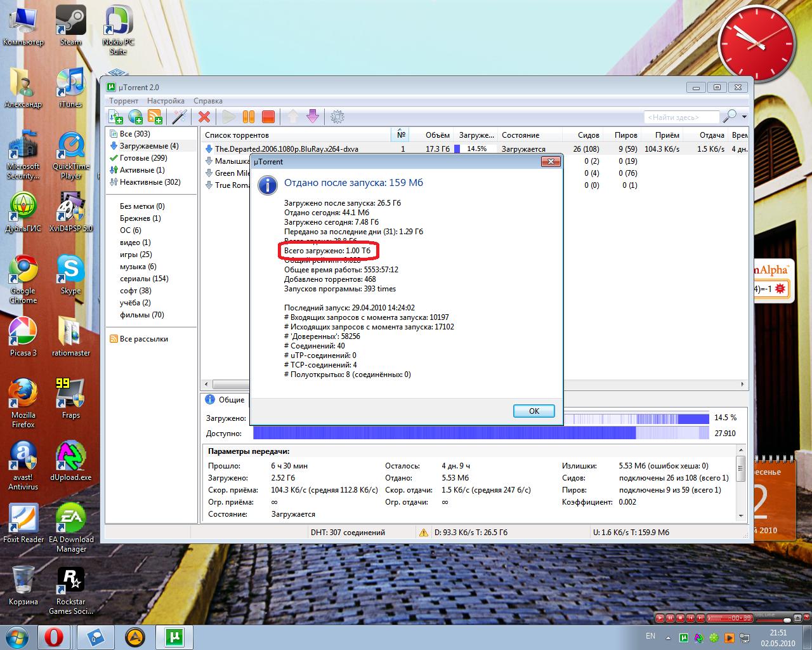Click the red Stop torrent icon

click(268, 116)
